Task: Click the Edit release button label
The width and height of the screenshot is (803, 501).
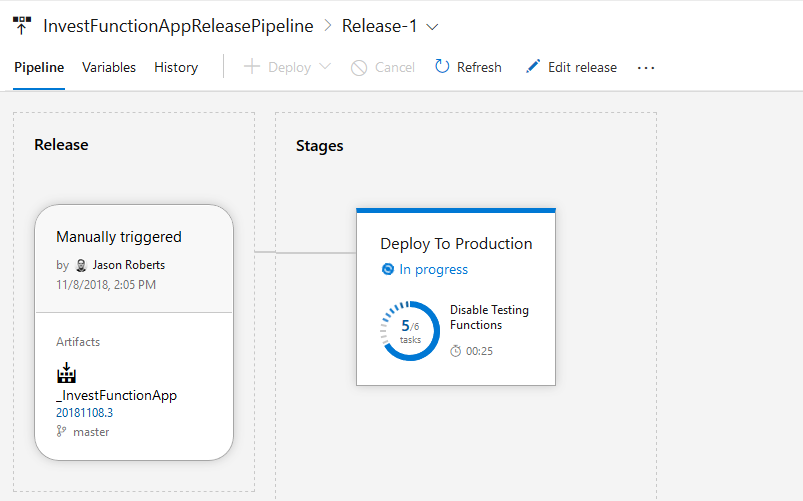Action: (x=582, y=67)
